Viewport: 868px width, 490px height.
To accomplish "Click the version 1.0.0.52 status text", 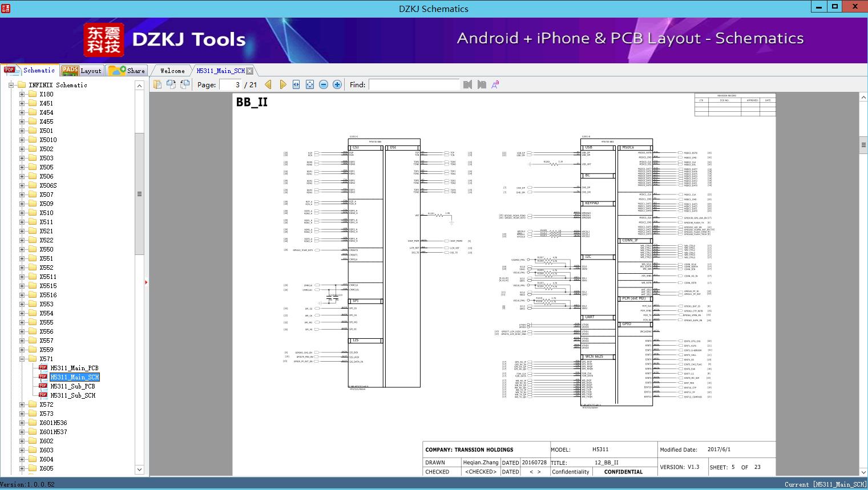I will (27, 484).
